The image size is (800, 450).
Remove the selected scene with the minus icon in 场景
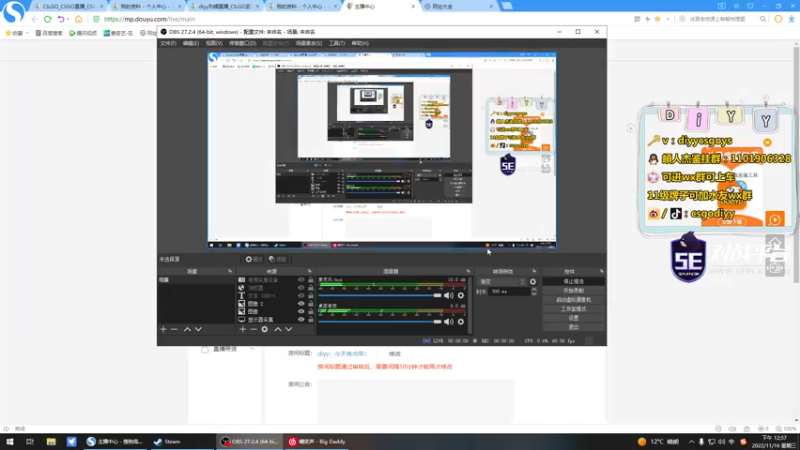(x=174, y=330)
